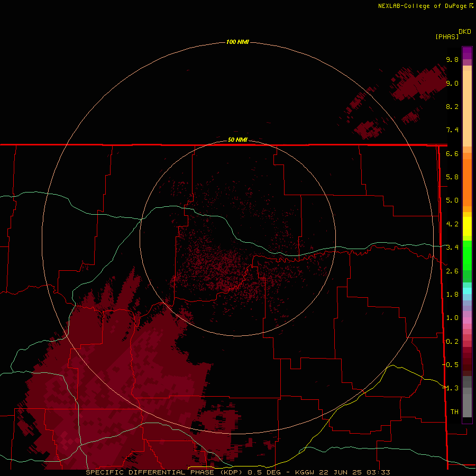Image resolution: width=476 pixels, height=476 pixels.
Task: Click the SPECIFIC DIFFERENTIAL PHASE (KDP) caption
Action: coord(164,472)
